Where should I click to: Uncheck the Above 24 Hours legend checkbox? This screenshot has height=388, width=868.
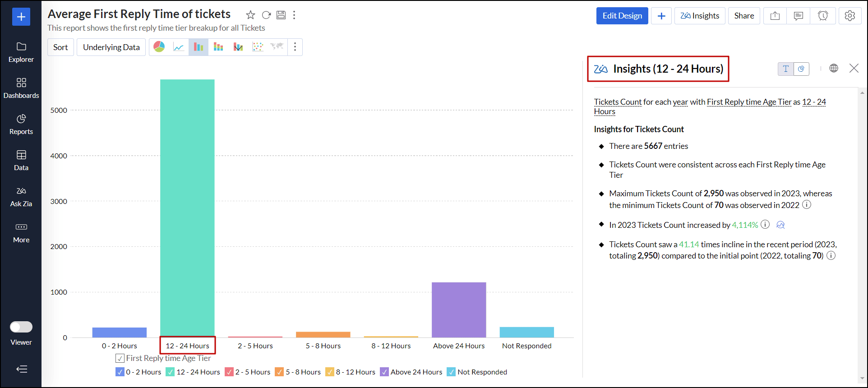click(x=384, y=372)
